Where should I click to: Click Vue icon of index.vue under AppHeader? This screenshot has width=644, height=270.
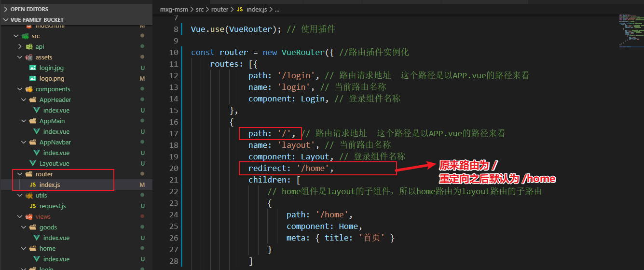(37, 111)
